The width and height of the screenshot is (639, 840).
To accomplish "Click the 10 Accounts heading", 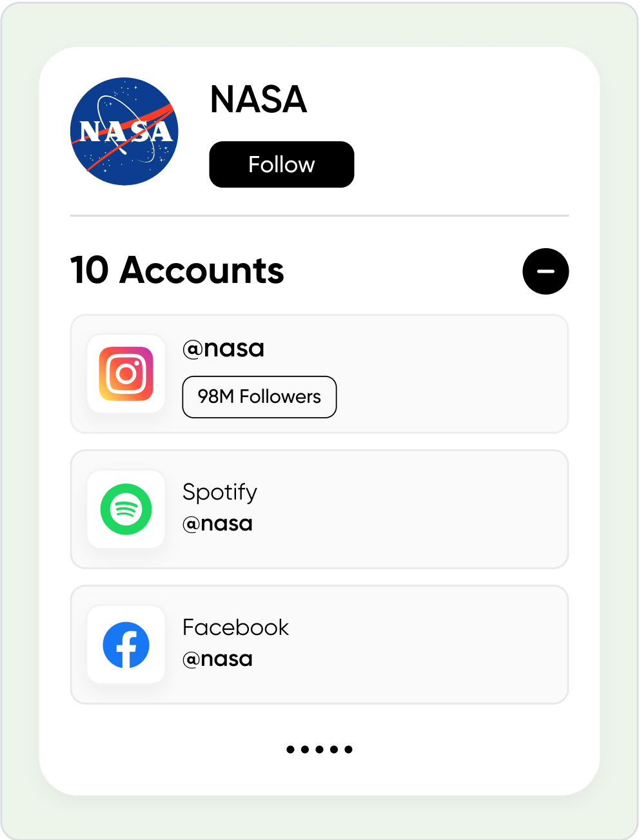I will tap(177, 270).
